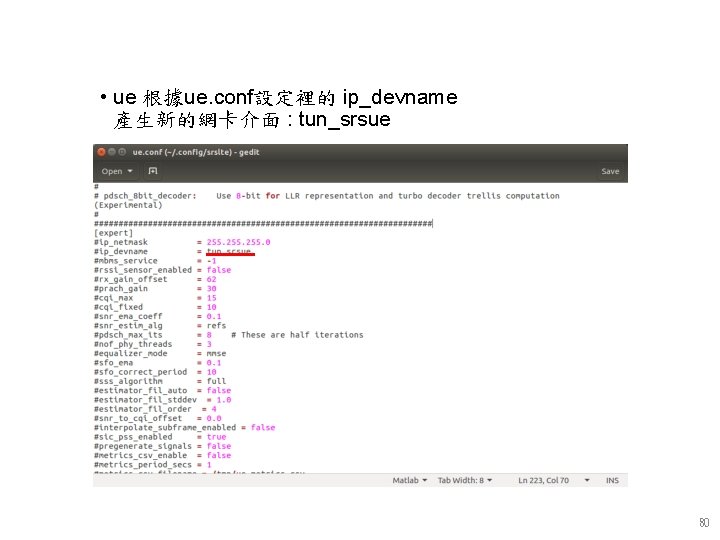Create a new document with the toolbar icon
Image resolution: width=720 pixels, height=540 pixels.
[153, 171]
